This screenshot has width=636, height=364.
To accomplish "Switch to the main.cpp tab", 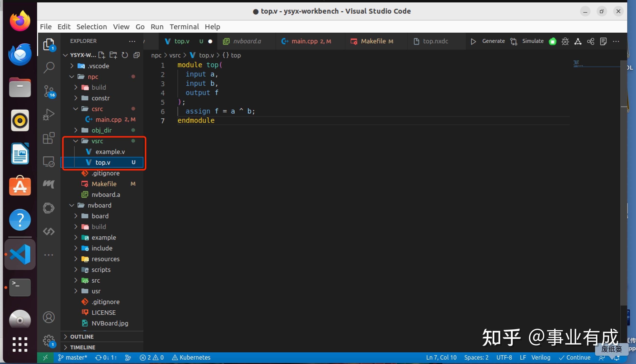I will 304,41.
